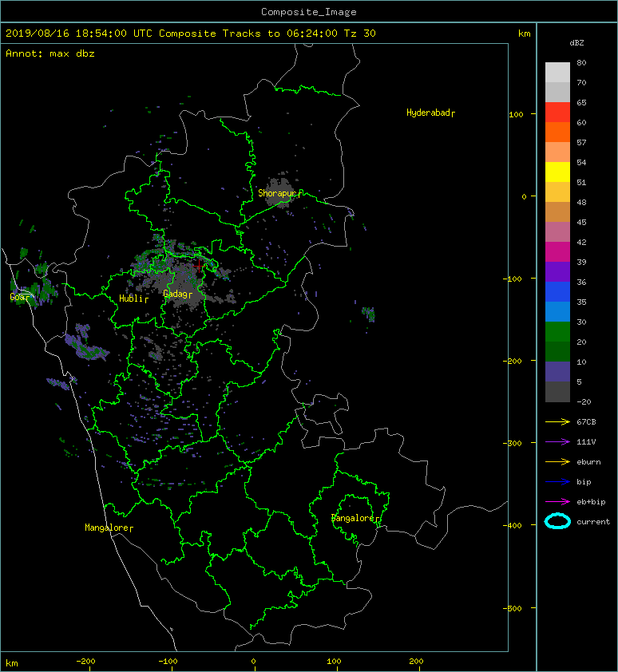Click the 'current' legend label
Viewport: 618px width, 672px height.
coord(593,522)
